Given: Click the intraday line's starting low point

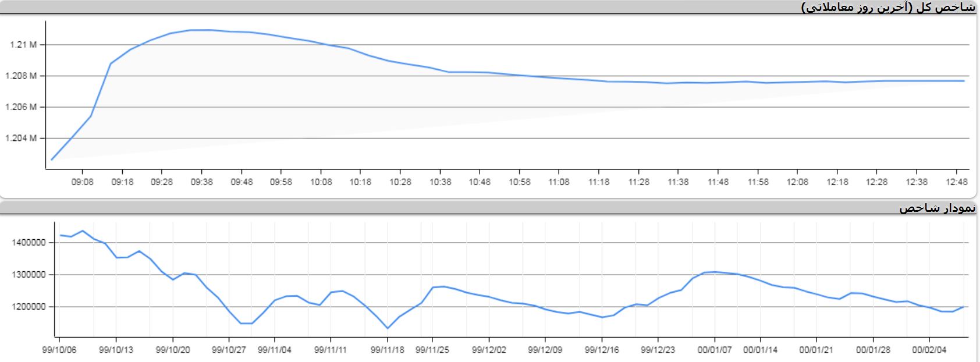Looking at the screenshot, I should click(52, 159).
